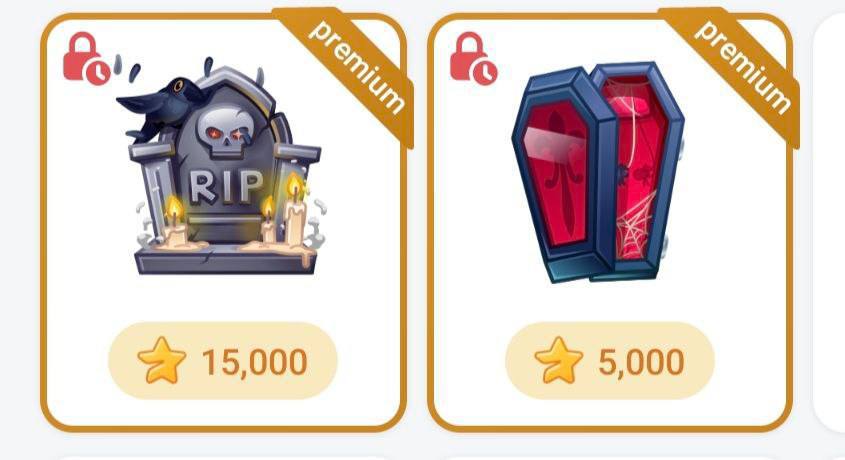Click the red lock icon on coffin card
The height and width of the screenshot is (460, 845).
473,58
